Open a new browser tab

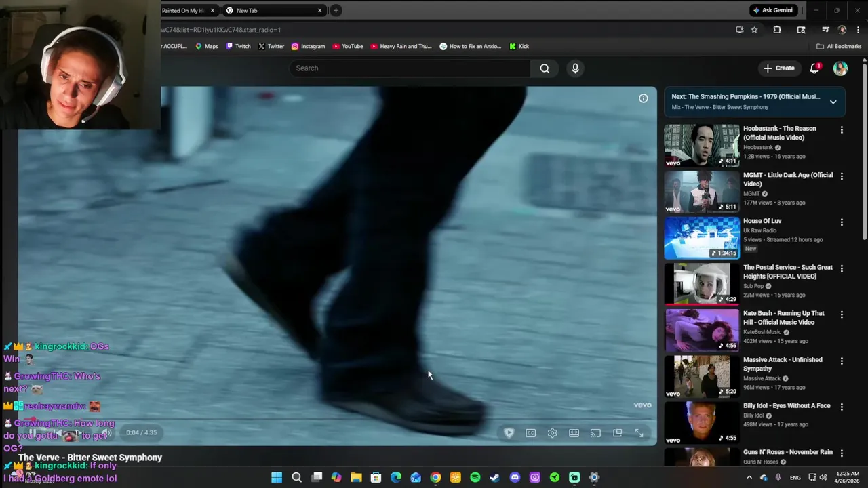(x=336, y=10)
